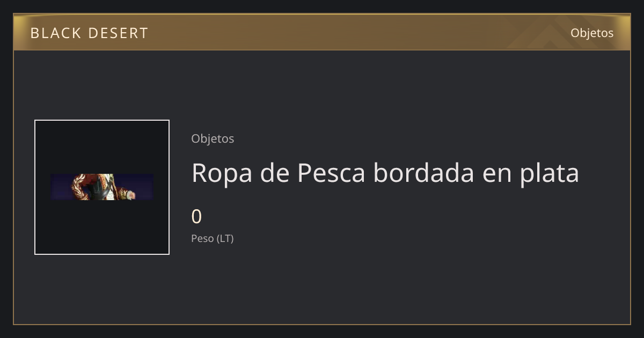The height and width of the screenshot is (338, 644).
Task: Click the BLACK DESERT header title
Action: [x=89, y=33]
